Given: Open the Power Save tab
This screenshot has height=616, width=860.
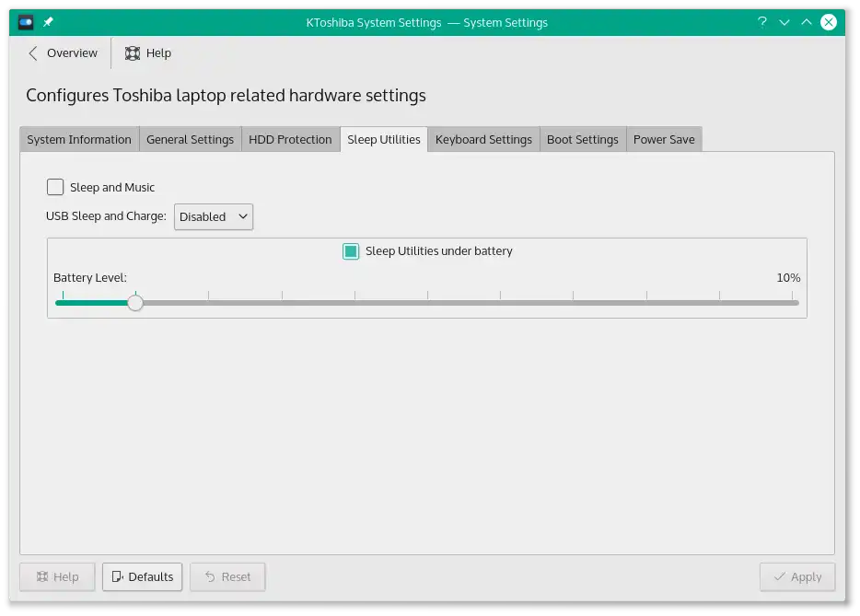Looking at the screenshot, I should 664,139.
